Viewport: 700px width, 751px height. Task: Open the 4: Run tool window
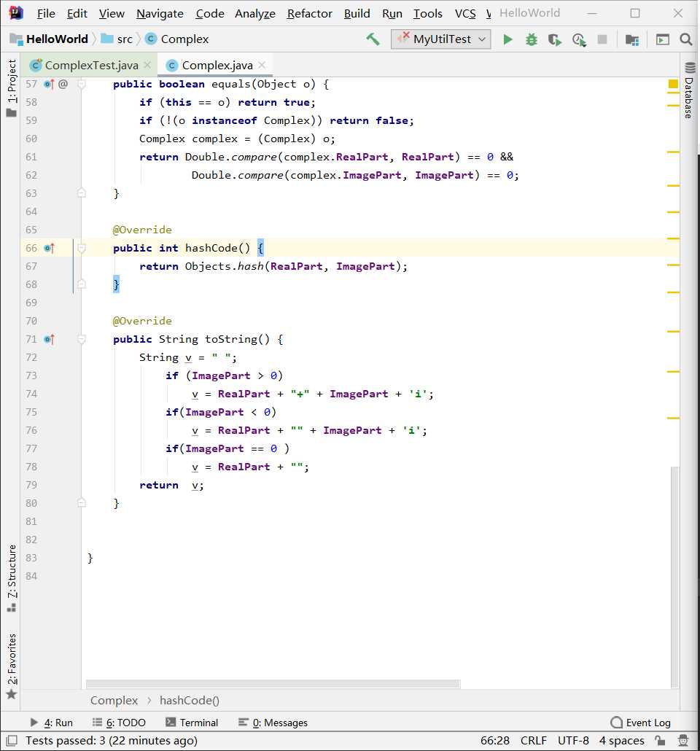pos(52,723)
